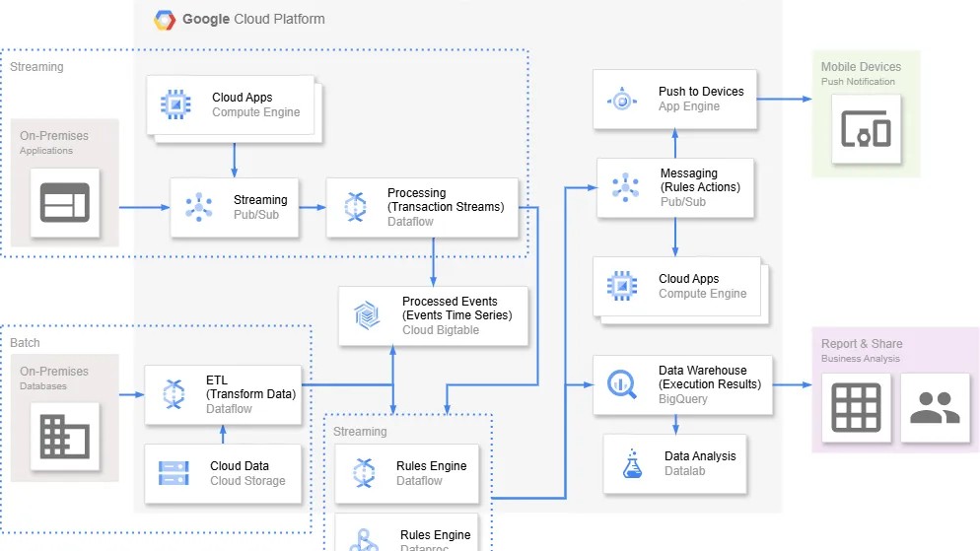Click the Google Cloud Platform logo icon
Viewport: 980px width, 551px height.
coord(165,20)
